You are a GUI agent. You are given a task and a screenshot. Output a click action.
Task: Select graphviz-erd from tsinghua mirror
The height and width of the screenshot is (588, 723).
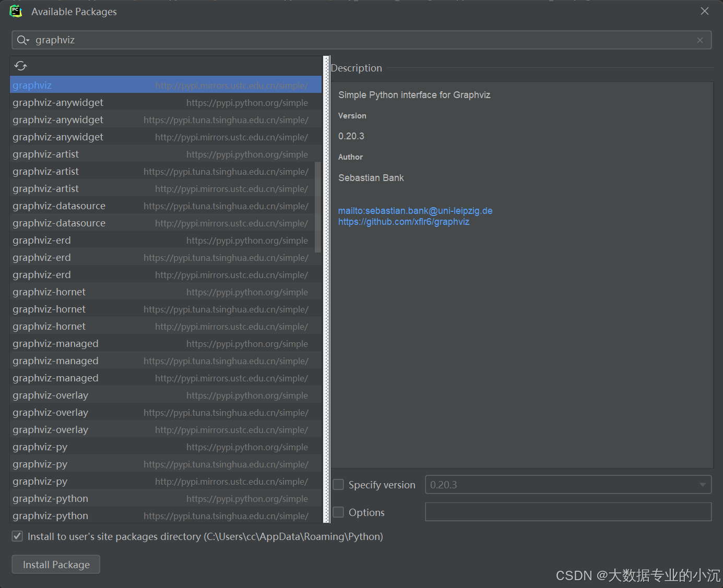click(x=165, y=257)
